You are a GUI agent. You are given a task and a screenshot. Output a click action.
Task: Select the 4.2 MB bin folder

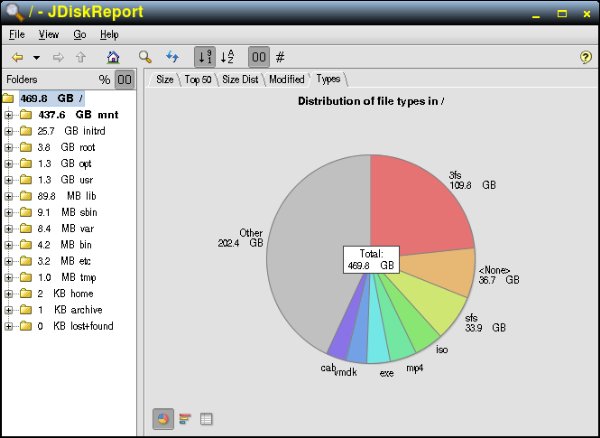pos(64,245)
